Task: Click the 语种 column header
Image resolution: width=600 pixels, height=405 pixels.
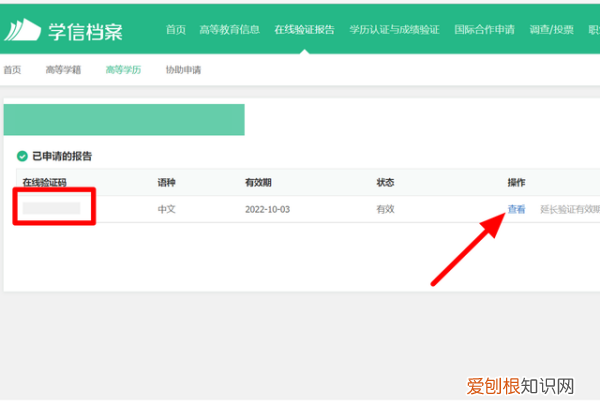Action: tap(166, 182)
